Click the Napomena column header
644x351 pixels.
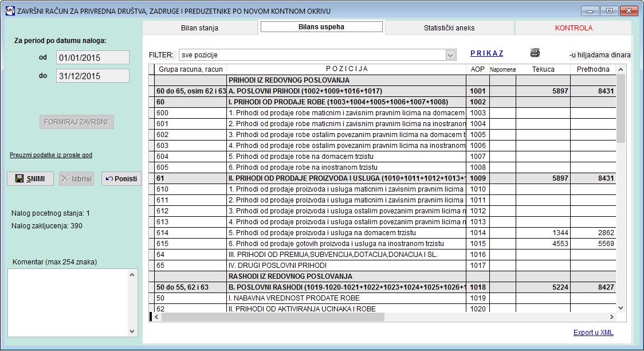tap(502, 69)
